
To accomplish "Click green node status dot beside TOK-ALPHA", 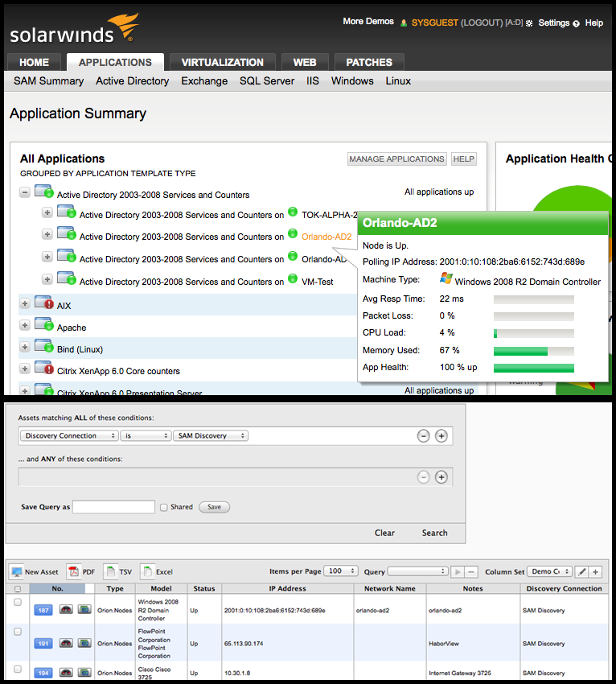I will [x=293, y=212].
